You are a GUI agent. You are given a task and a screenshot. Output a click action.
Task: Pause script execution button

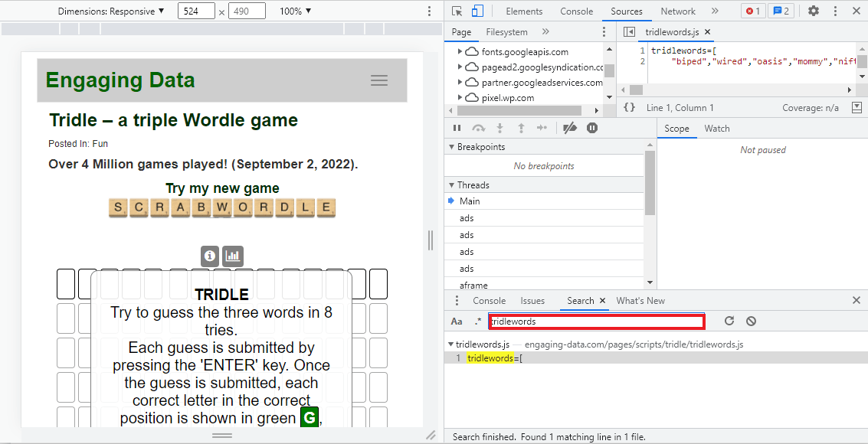(457, 129)
